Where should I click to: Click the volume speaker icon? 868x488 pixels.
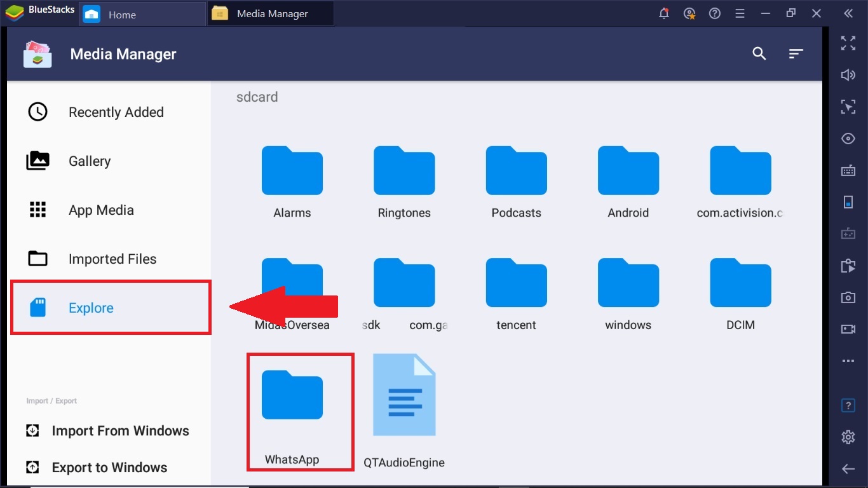[x=848, y=75]
